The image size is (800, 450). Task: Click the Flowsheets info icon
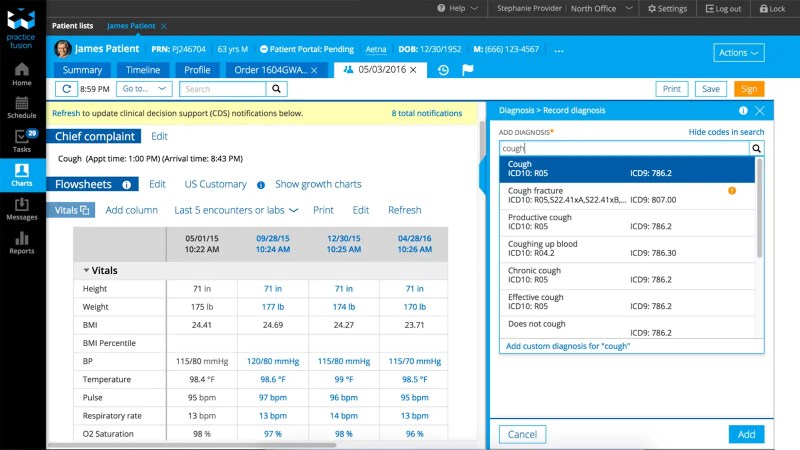[127, 185]
